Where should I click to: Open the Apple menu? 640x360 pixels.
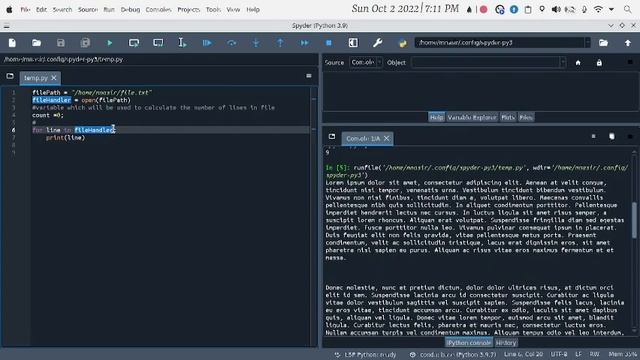coord(9,9)
